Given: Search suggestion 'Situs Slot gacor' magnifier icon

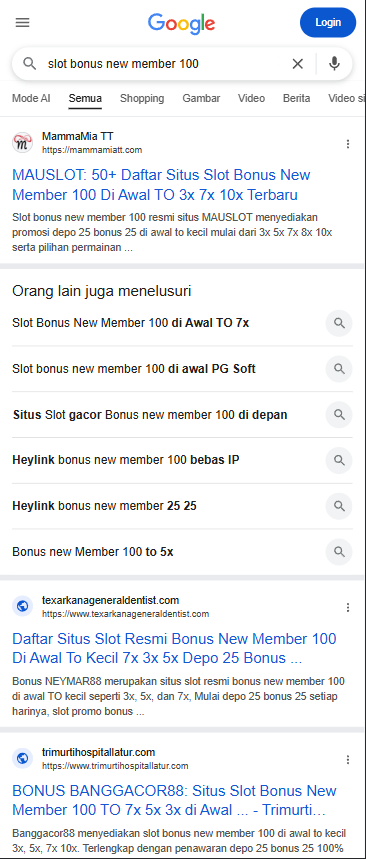Looking at the screenshot, I should 339,415.
